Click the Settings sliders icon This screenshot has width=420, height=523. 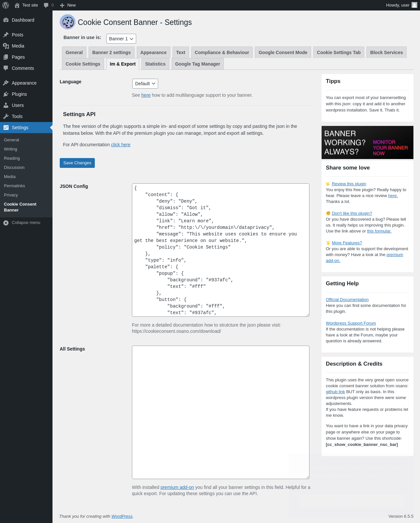[x=6, y=128]
